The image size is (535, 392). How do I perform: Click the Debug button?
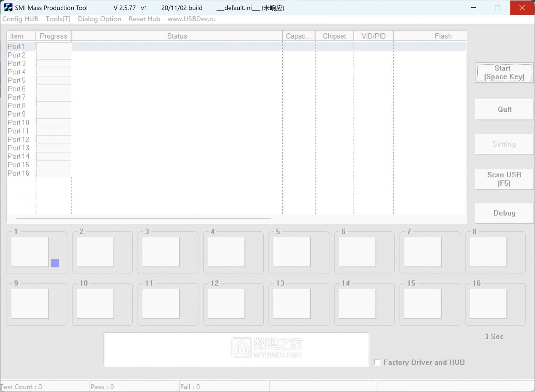point(504,213)
